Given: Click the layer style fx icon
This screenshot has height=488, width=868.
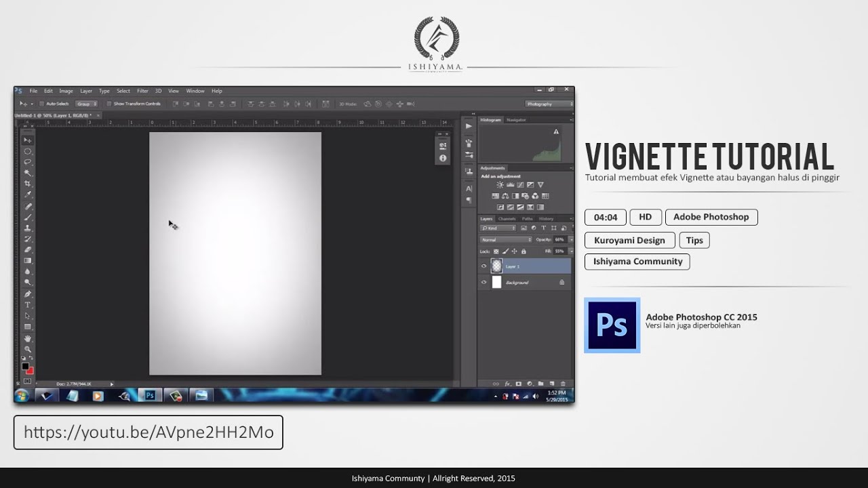Looking at the screenshot, I should pyautogui.click(x=507, y=384).
